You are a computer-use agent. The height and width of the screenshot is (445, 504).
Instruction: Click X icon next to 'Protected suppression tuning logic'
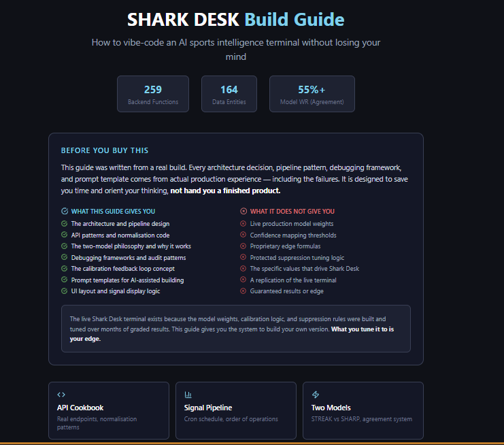coord(243,257)
